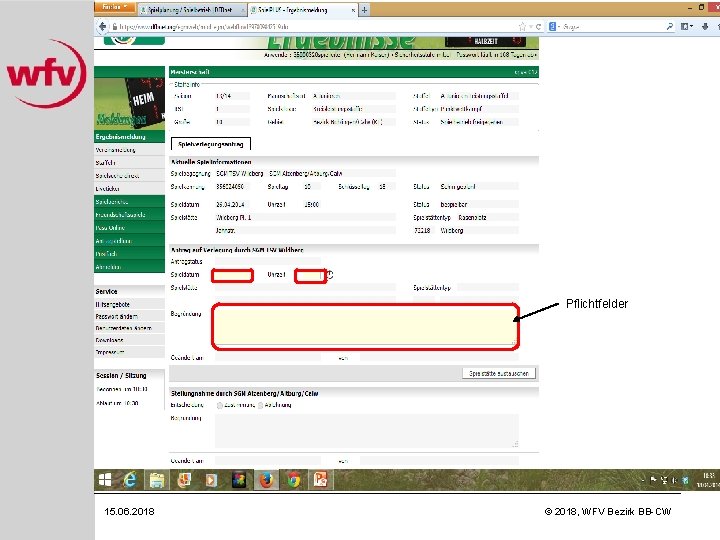720x540 pixels.
Task: Open Freundschaftsspiele in the sidebar
Action: pos(129,214)
